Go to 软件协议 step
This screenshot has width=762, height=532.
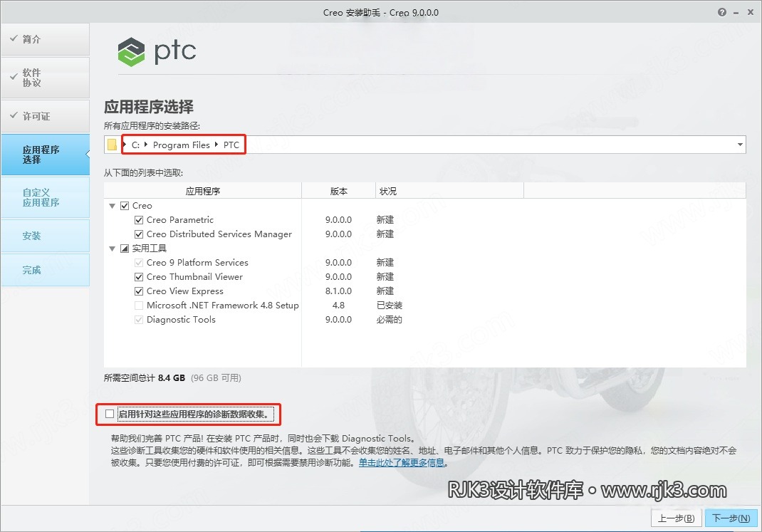[45, 78]
